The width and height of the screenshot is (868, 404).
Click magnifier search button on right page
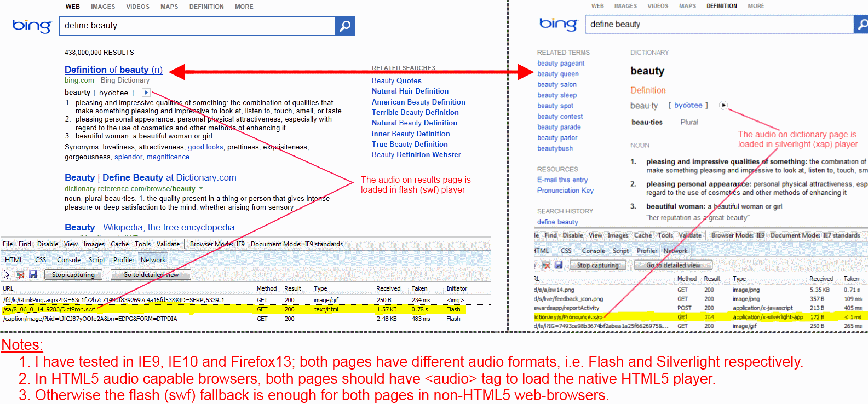(861, 24)
